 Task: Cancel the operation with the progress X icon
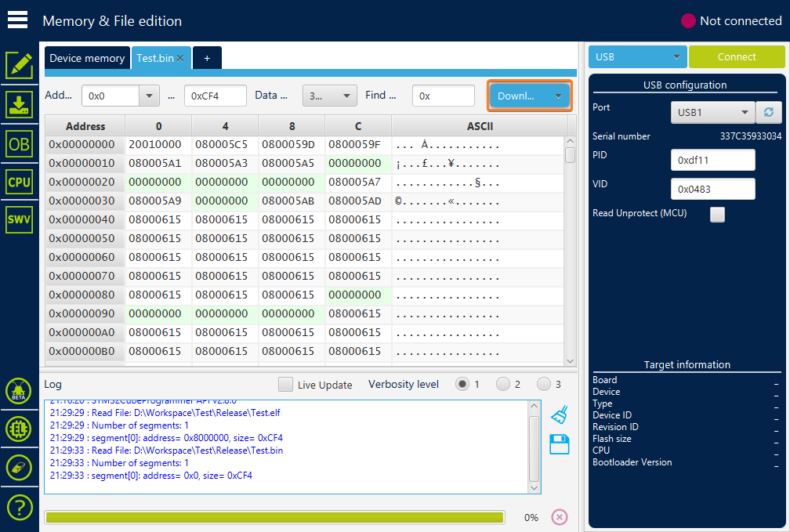tap(560, 517)
